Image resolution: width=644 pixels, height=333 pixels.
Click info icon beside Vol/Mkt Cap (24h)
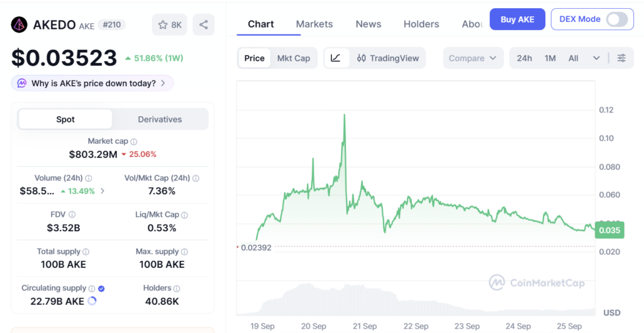click(196, 178)
